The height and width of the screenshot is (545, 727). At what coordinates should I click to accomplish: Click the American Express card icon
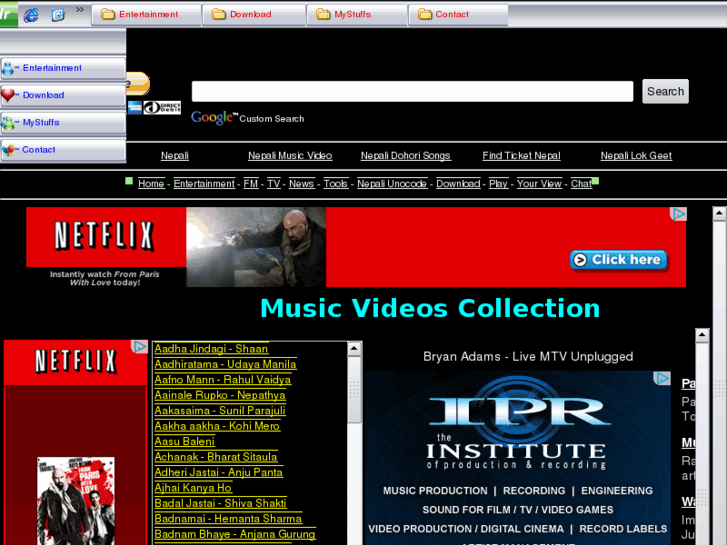134,108
